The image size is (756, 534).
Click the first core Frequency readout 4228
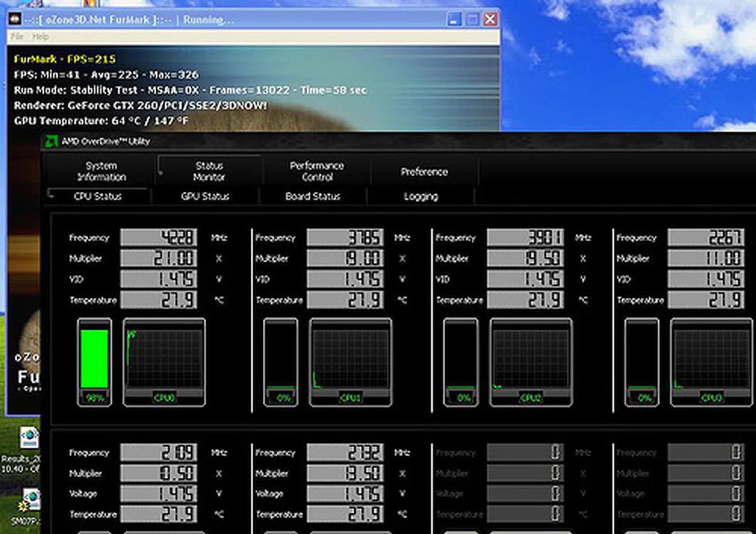click(159, 238)
